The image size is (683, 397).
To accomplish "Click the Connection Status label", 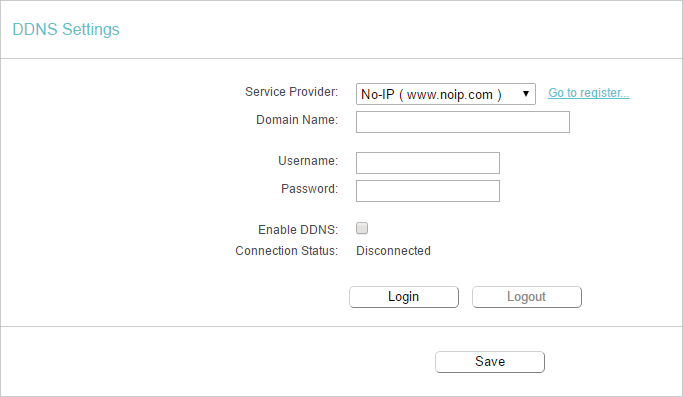I will (287, 251).
